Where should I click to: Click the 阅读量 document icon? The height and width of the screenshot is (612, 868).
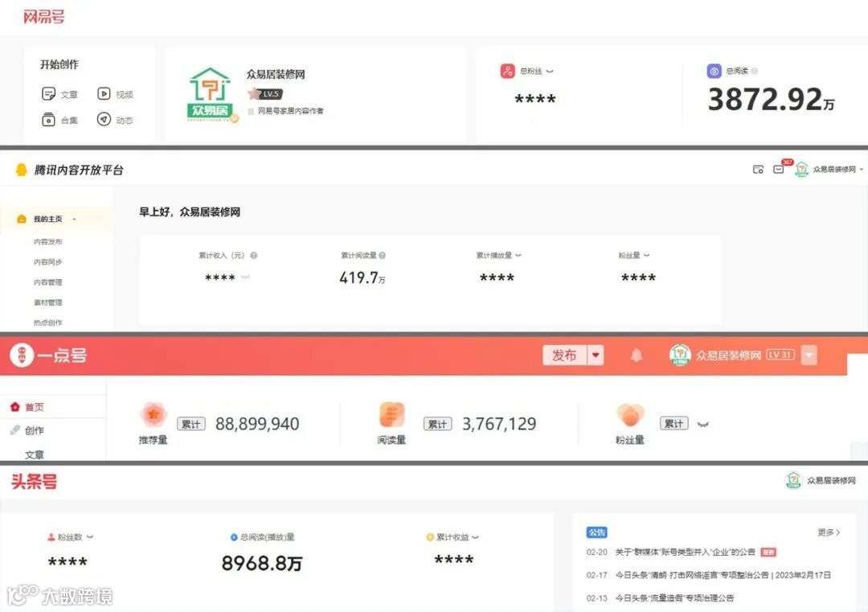coord(392,415)
